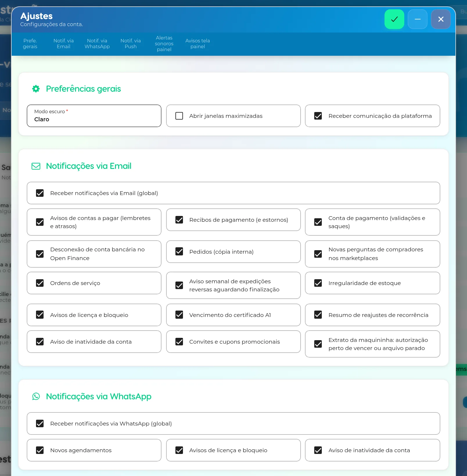The image size is (467, 476).
Task: Jump to the Avisos tela painel tab
Action: [197, 44]
